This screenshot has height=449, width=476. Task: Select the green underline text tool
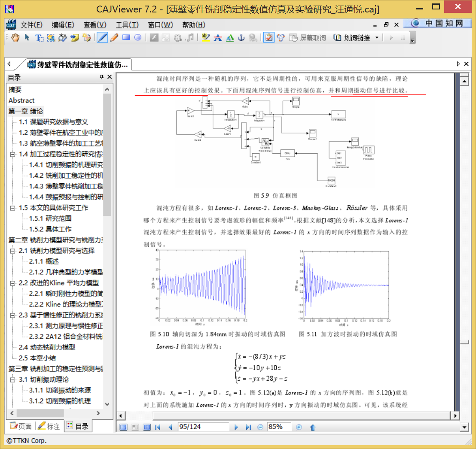pos(230,38)
